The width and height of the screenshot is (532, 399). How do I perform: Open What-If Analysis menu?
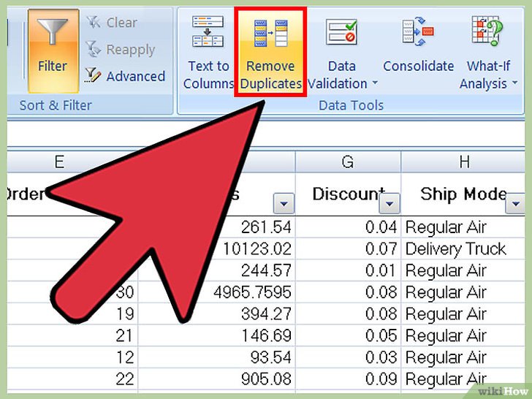(x=489, y=53)
